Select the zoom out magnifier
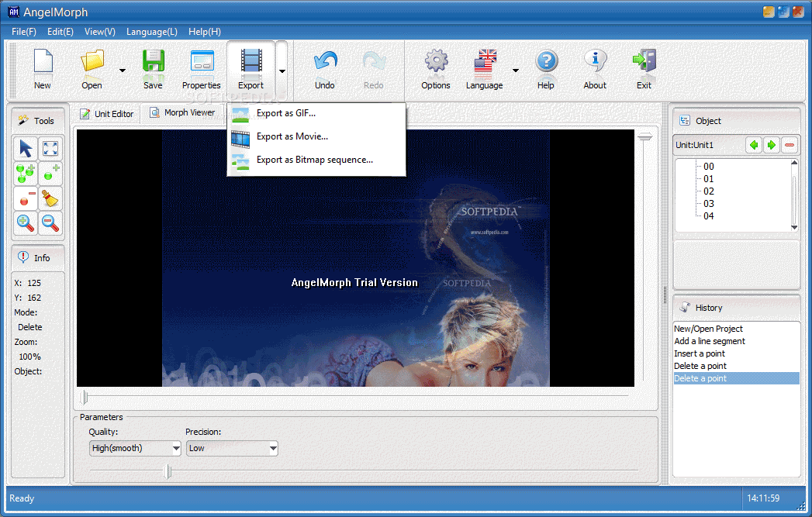 coord(50,223)
